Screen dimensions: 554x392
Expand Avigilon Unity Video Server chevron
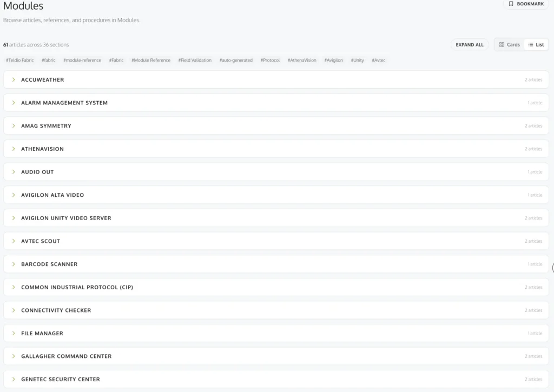(x=14, y=218)
